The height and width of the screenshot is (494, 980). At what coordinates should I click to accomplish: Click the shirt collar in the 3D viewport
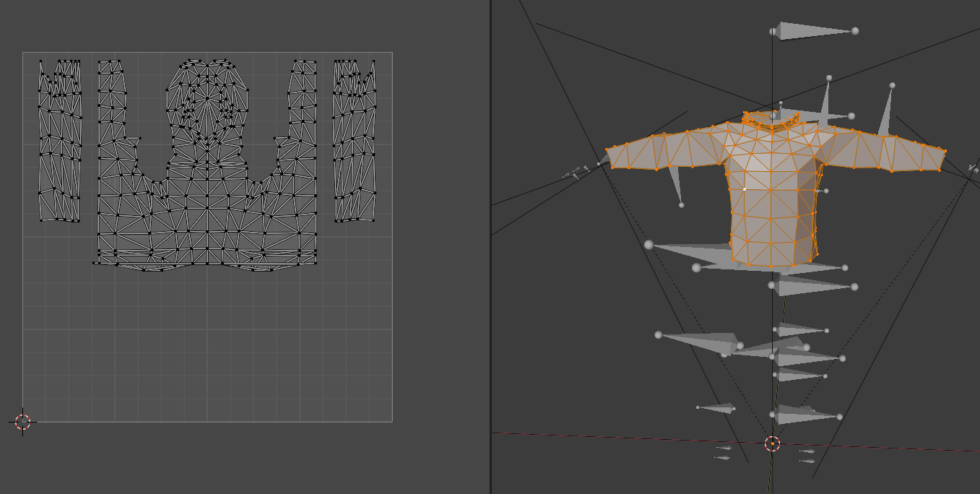(772, 120)
